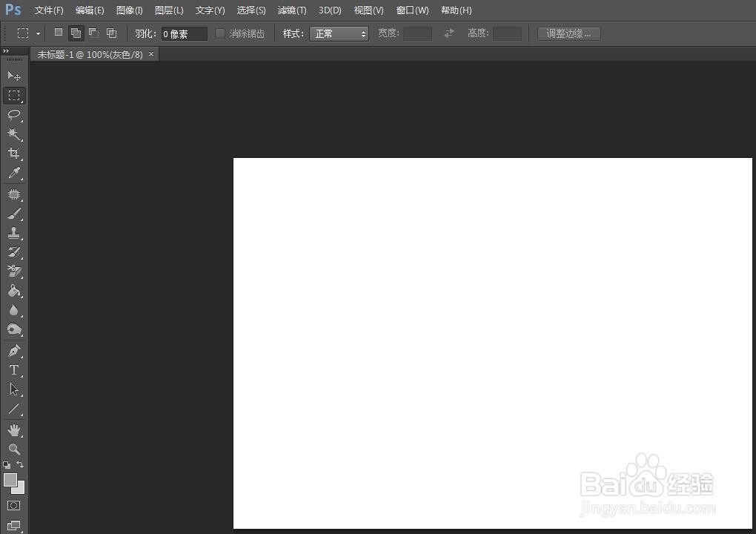The height and width of the screenshot is (534, 756).
Task: Open the 图像(I) menu
Action: [129, 10]
